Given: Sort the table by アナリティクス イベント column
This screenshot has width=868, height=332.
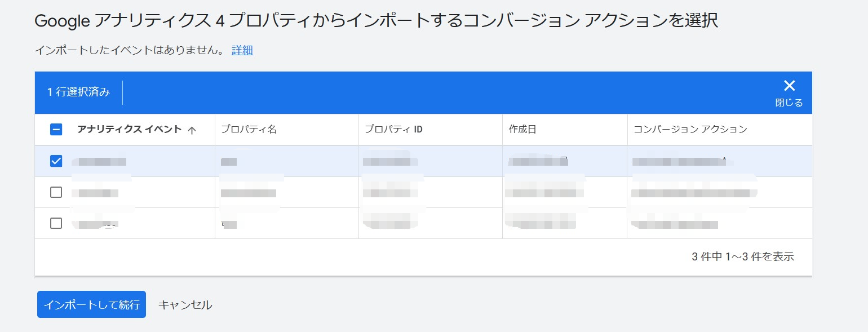Looking at the screenshot, I should (x=130, y=129).
